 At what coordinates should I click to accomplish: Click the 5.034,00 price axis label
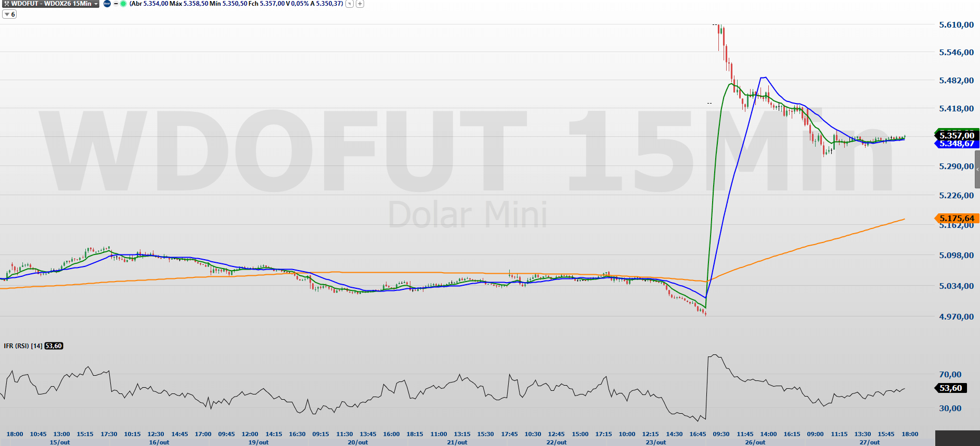click(x=956, y=286)
